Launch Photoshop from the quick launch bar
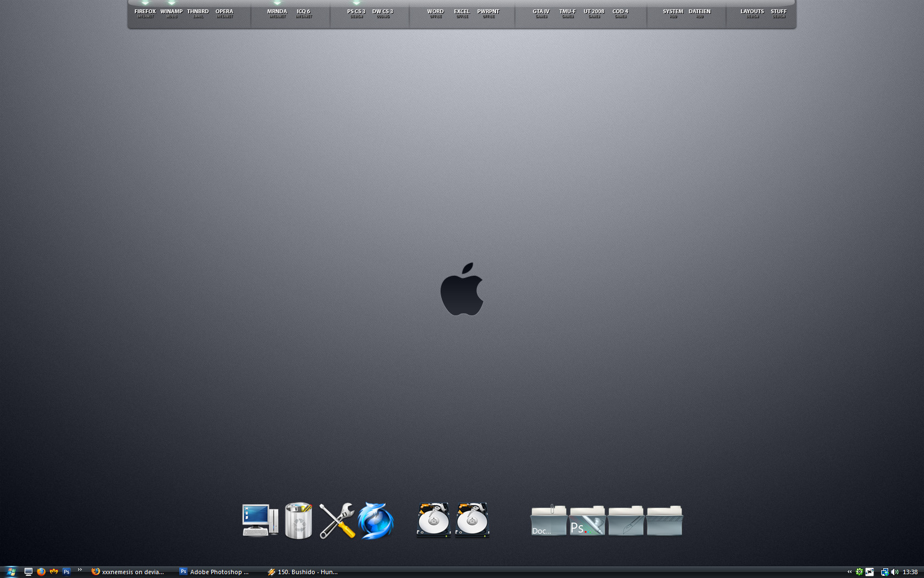 (x=67, y=572)
